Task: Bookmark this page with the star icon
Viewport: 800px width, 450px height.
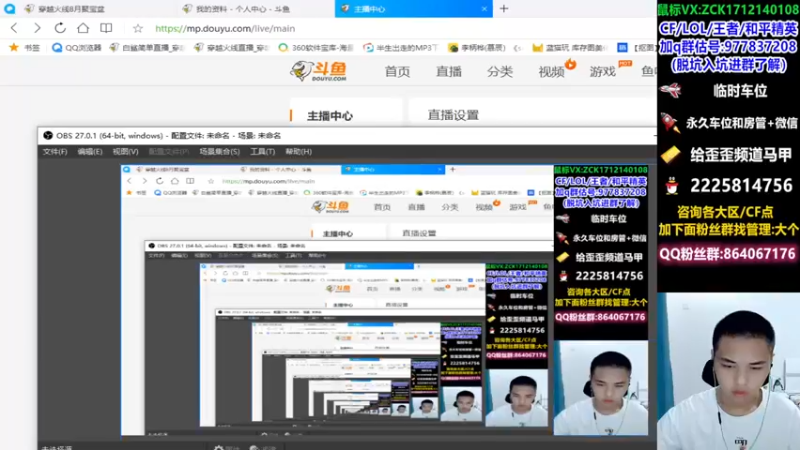Action: [x=138, y=29]
